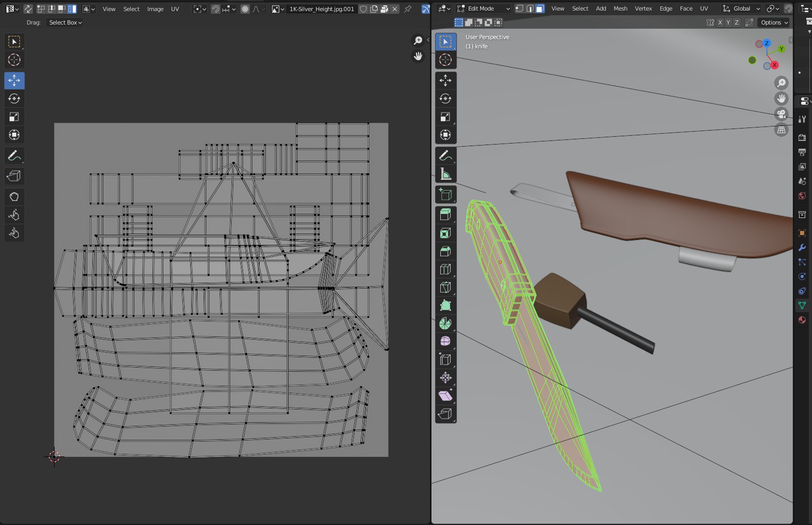Select the Smooth tool in 3D viewport
Image resolution: width=812 pixels, height=525 pixels.
click(445, 341)
